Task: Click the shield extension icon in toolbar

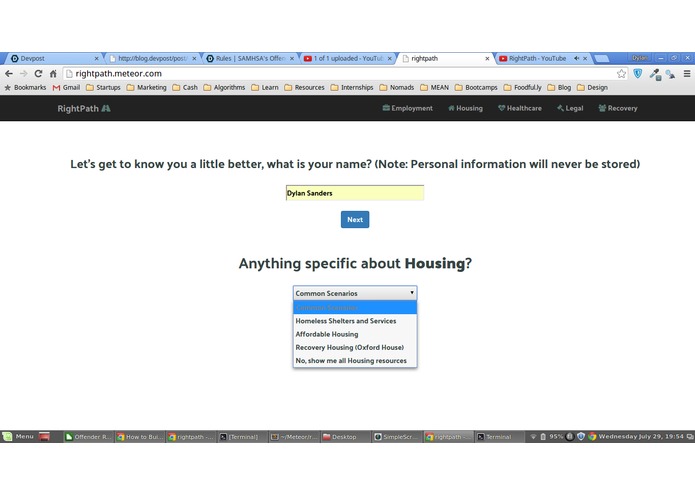Action: point(638,74)
